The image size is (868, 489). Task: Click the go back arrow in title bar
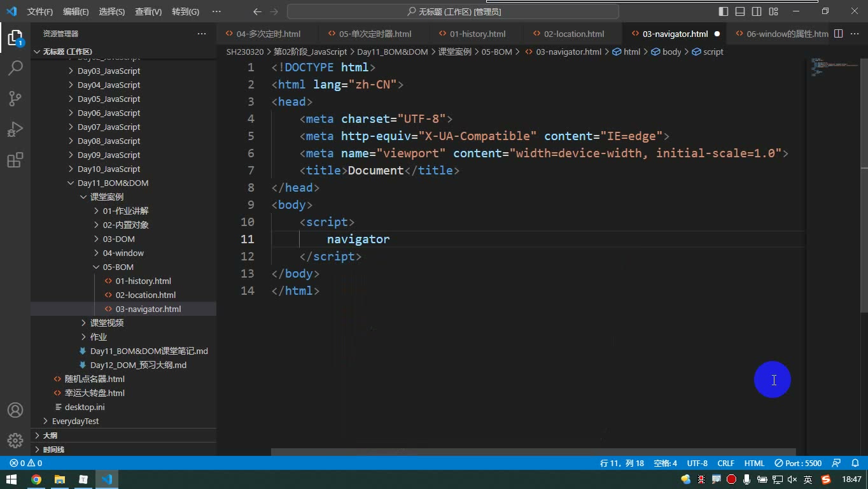point(257,11)
